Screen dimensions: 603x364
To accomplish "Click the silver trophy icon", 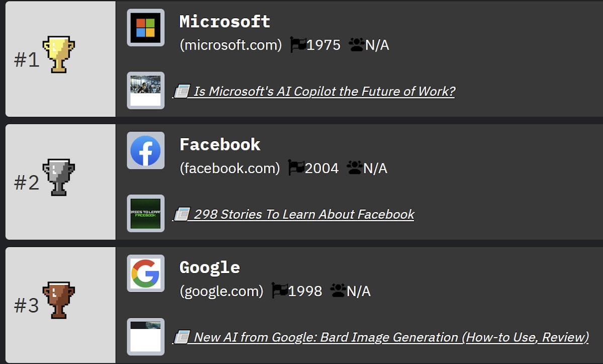I will (x=59, y=177).
